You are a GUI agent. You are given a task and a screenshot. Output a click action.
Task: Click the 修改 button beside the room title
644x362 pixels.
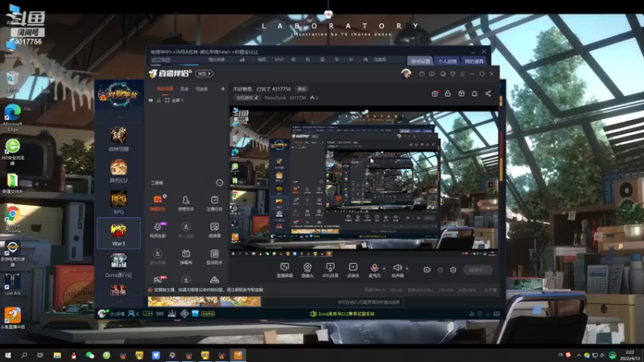[x=302, y=89]
